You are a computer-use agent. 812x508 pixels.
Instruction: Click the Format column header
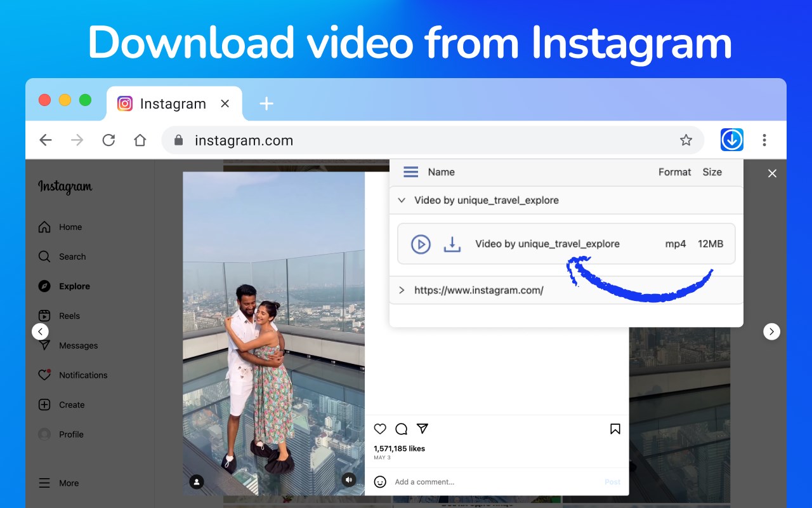click(675, 172)
